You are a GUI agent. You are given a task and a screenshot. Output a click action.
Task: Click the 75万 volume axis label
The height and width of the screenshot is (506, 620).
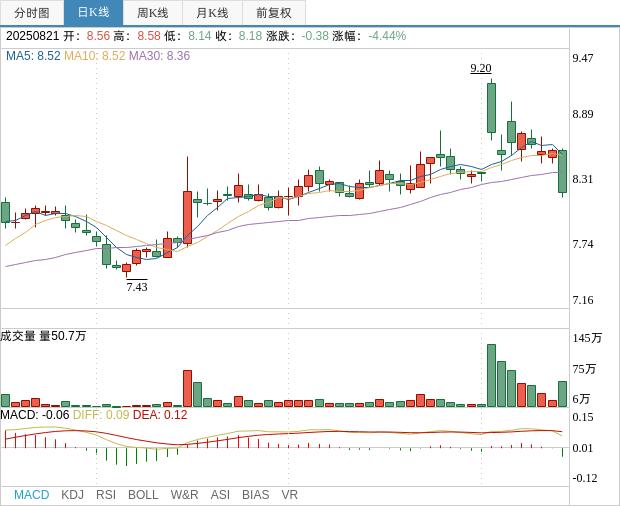click(x=584, y=369)
